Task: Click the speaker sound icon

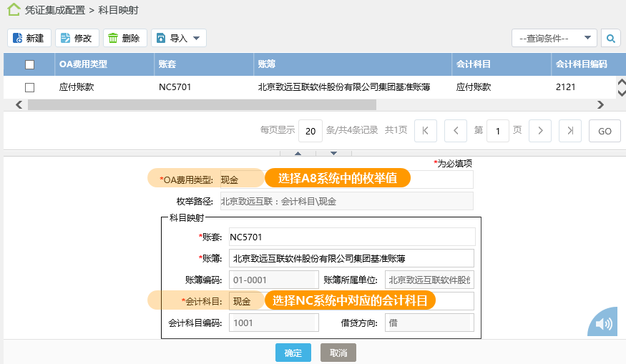Action: coord(604,324)
